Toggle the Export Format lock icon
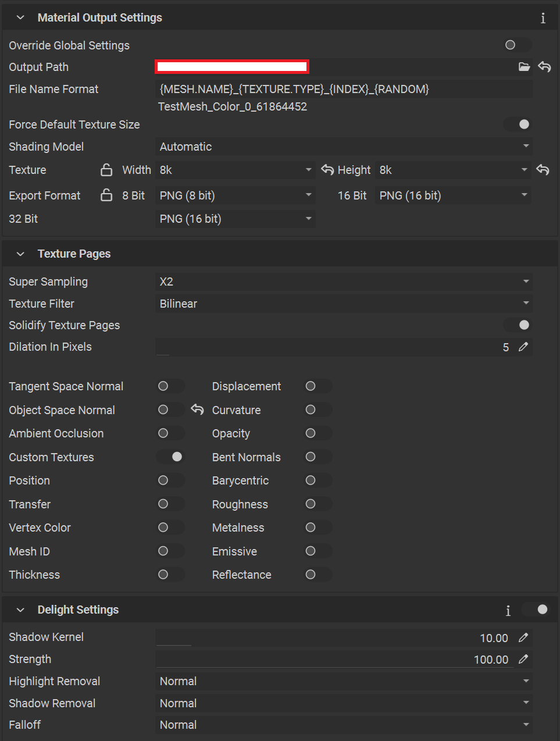This screenshot has width=560, height=741. click(106, 195)
